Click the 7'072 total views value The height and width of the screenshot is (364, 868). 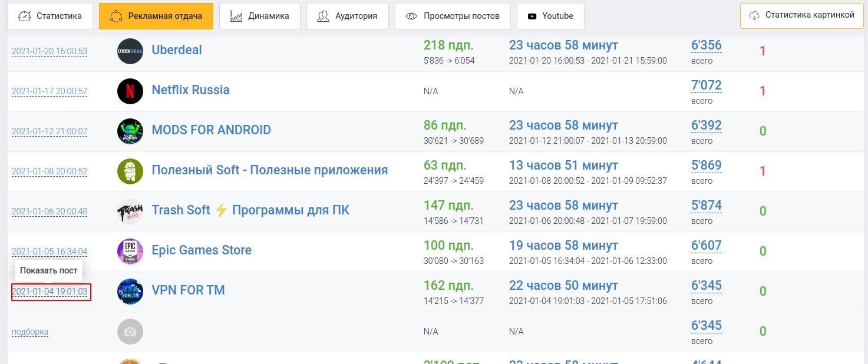pos(707,85)
